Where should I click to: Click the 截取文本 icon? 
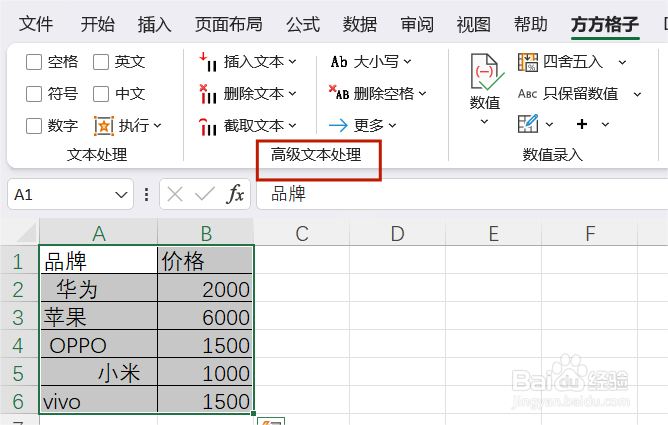[x=208, y=126]
